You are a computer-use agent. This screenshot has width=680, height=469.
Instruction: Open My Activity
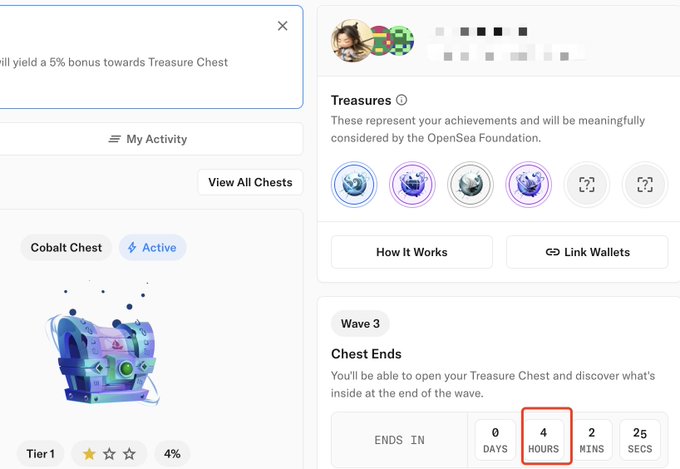click(148, 139)
